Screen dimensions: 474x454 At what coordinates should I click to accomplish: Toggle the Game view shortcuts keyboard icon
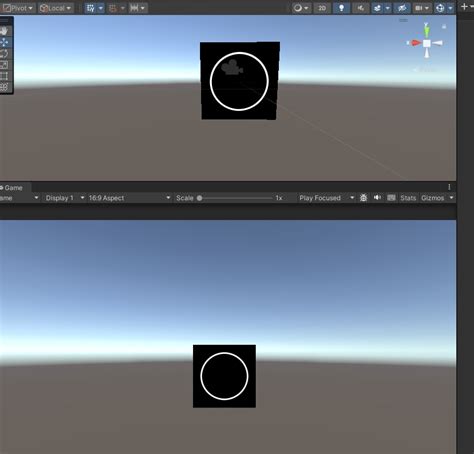tap(391, 198)
